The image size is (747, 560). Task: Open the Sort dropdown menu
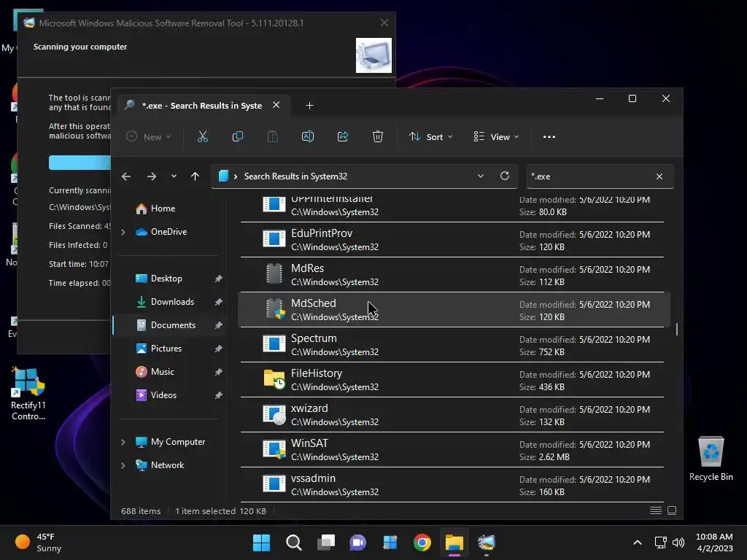(430, 136)
